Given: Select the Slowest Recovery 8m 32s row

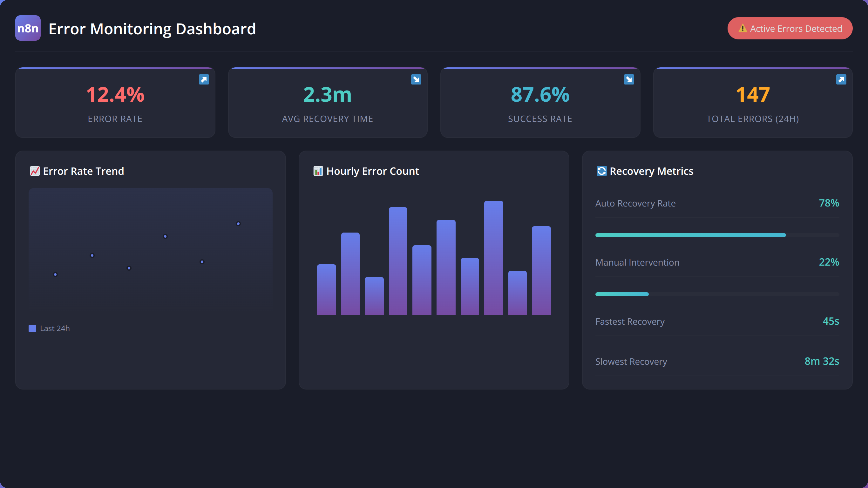Looking at the screenshot, I should click(x=717, y=361).
